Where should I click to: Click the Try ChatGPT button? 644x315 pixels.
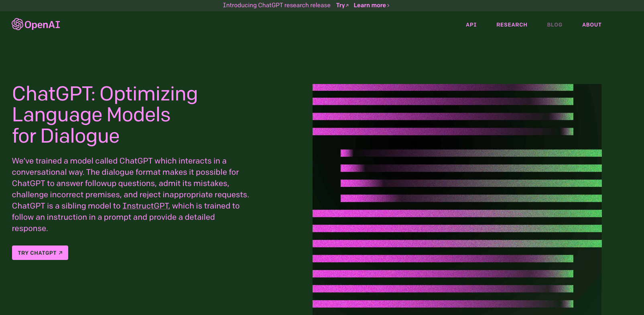pos(40,253)
